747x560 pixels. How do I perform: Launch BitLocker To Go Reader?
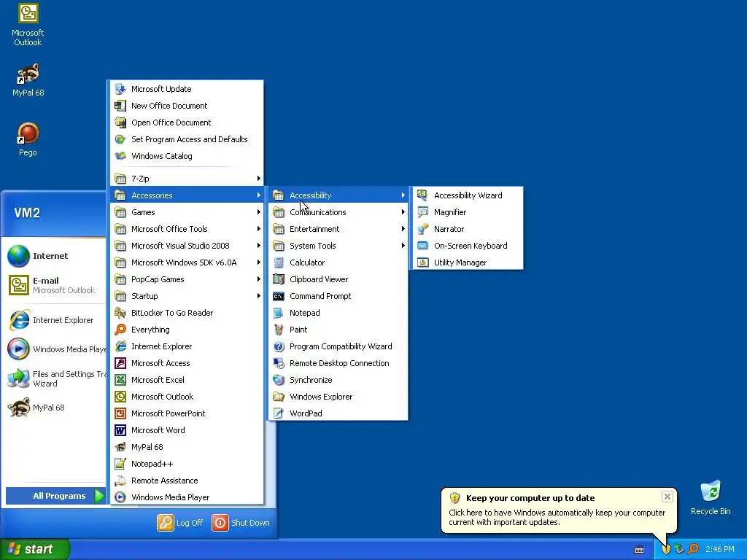[187, 313]
